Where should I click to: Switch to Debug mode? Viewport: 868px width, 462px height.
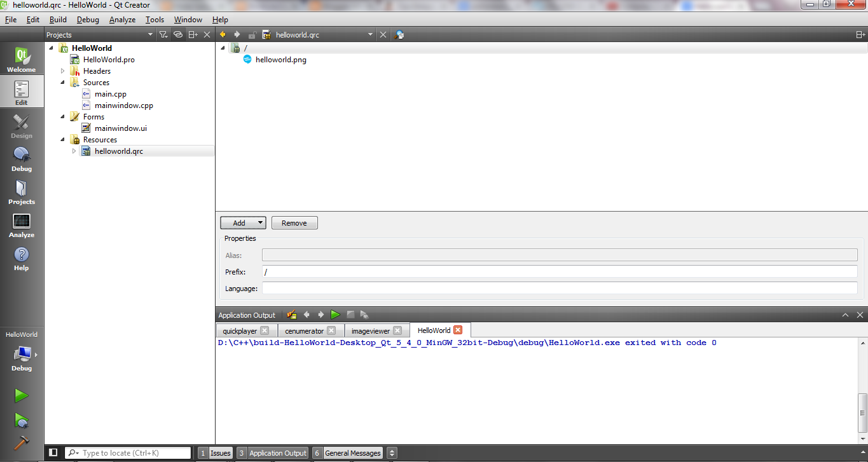click(x=21, y=157)
